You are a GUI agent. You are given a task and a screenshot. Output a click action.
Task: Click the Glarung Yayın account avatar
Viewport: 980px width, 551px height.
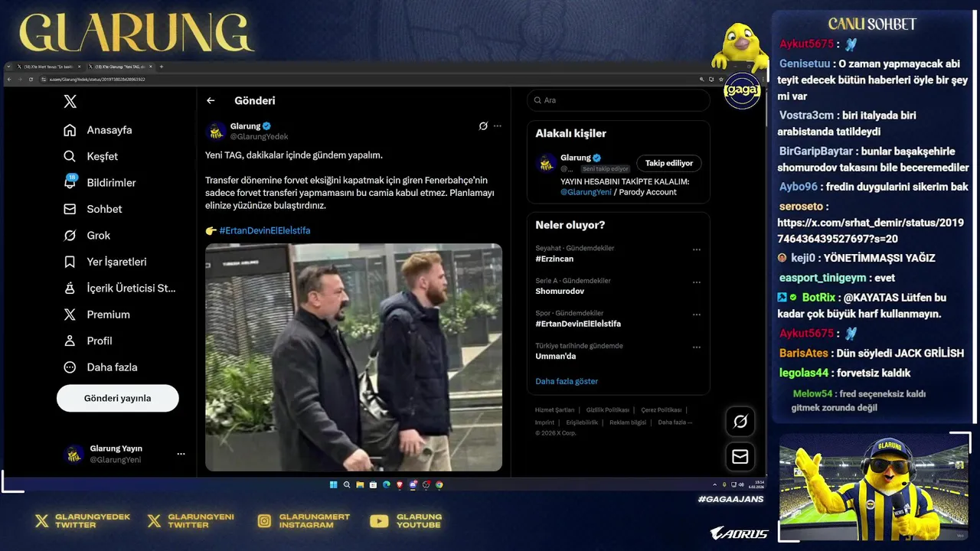click(74, 454)
